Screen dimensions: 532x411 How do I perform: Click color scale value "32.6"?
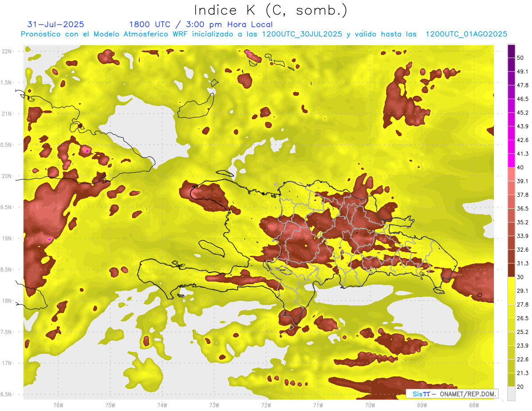(x=522, y=250)
